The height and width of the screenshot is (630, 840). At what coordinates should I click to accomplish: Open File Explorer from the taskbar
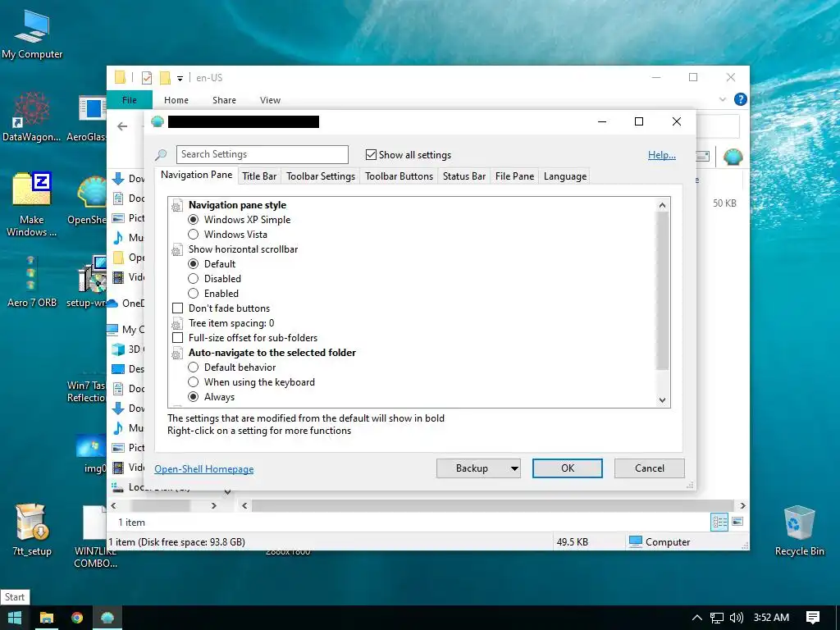pyautogui.click(x=47, y=618)
